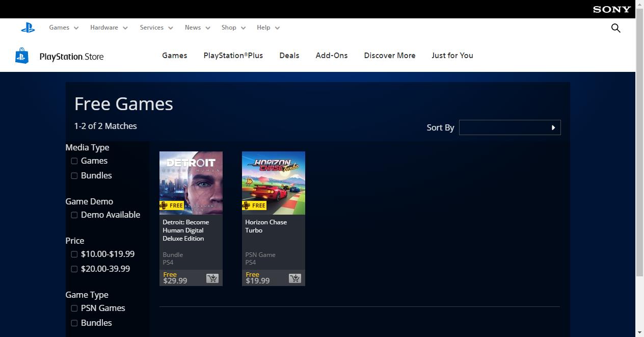The height and width of the screenshot is (337, 644).
Task: Open the search magnifier icon
Action: [615, 28]
